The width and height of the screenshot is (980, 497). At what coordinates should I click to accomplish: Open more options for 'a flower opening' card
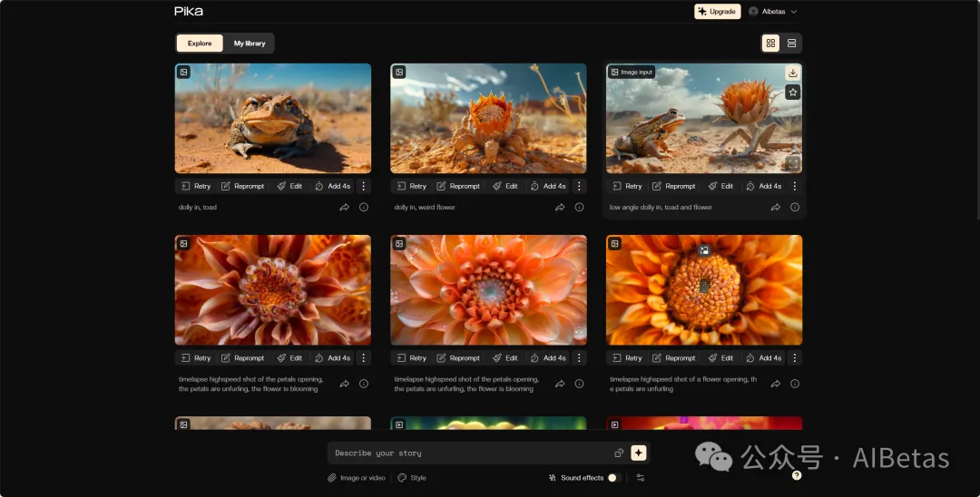coord(794,357)
